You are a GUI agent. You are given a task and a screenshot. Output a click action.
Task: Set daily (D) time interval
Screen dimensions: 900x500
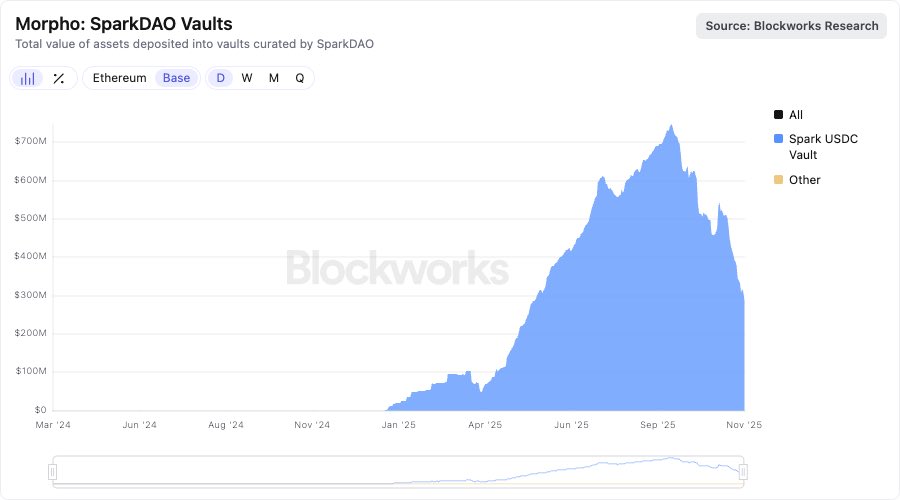(221, 78)
